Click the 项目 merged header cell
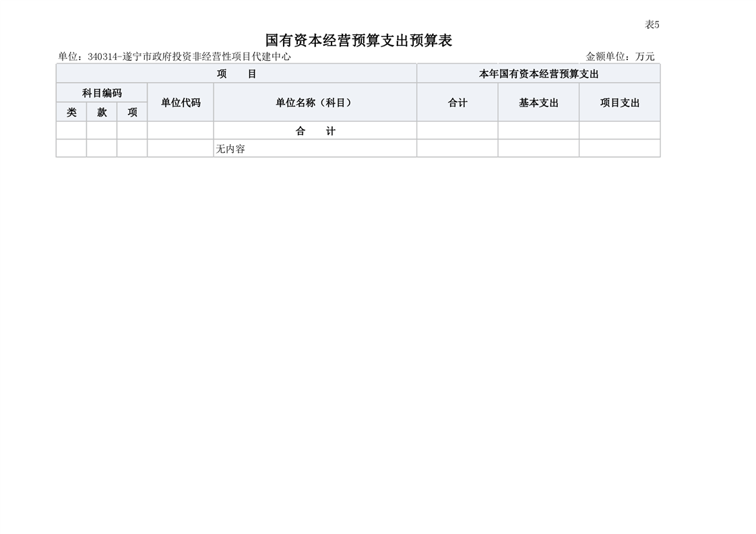The height and width of the screenshot is (534, 756). coord(237,74)
